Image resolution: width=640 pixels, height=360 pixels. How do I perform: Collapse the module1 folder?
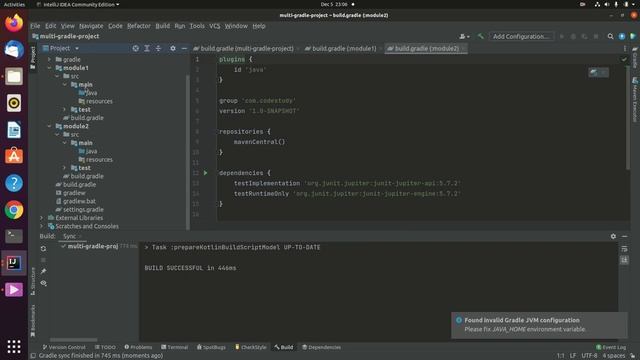click(49, 68)
